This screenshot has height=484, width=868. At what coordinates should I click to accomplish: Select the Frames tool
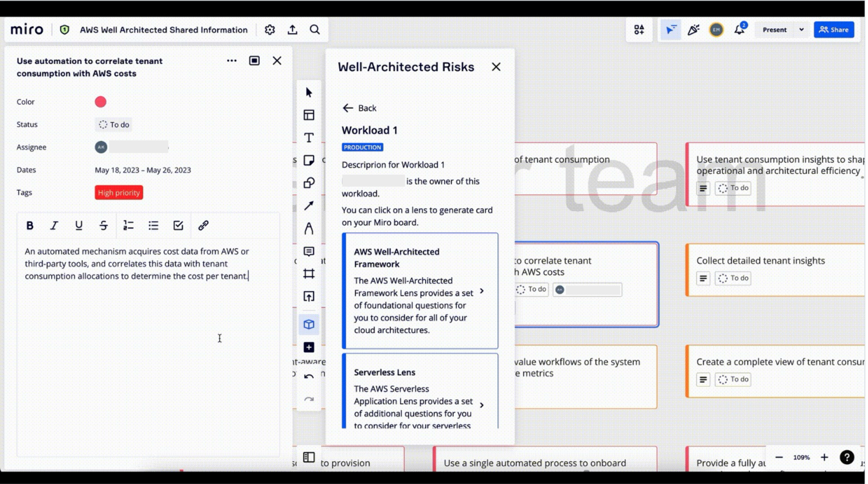coord(309,273)
